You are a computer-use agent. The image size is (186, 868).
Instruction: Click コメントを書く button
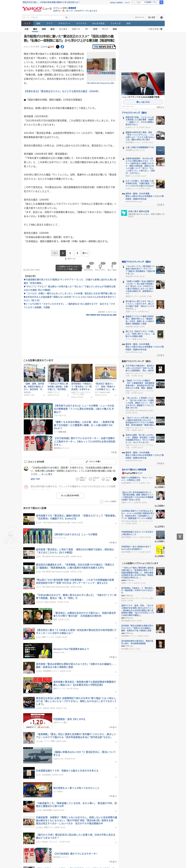[93, 462]
